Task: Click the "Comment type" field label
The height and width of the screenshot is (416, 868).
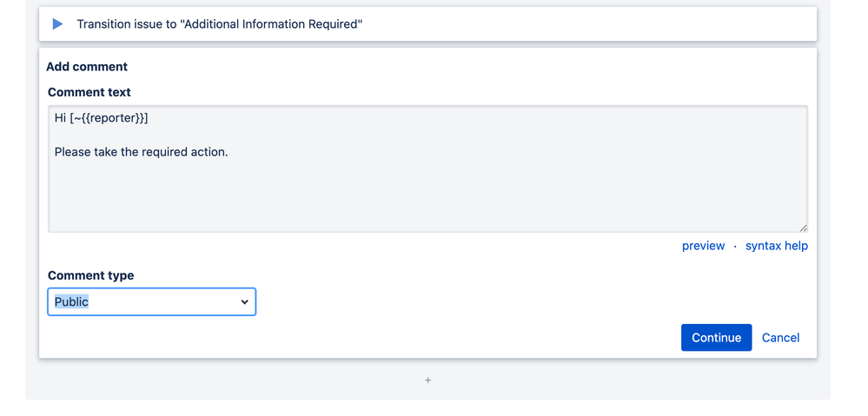Action: point(91,275)
